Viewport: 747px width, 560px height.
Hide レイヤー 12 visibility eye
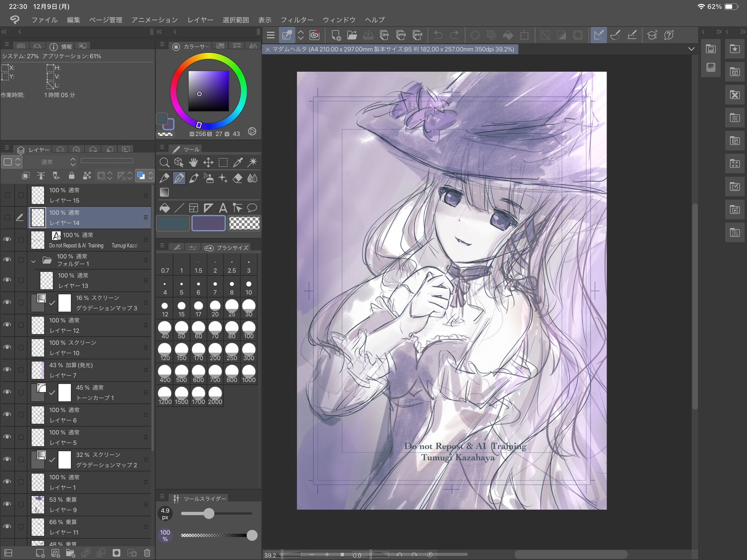7,325
